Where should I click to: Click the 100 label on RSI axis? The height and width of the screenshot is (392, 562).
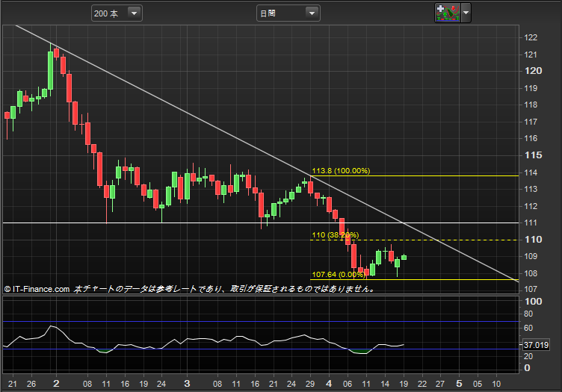(533, 302)
